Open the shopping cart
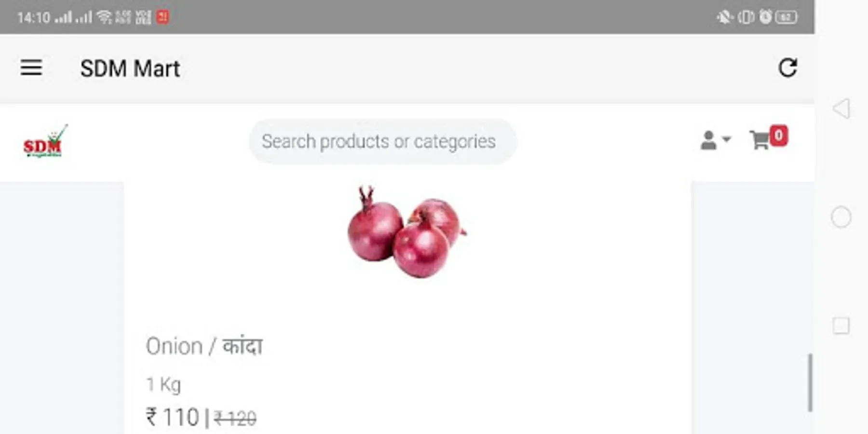Image resolution: width=868 pixels, height=434 pixels. click(760, 140)
